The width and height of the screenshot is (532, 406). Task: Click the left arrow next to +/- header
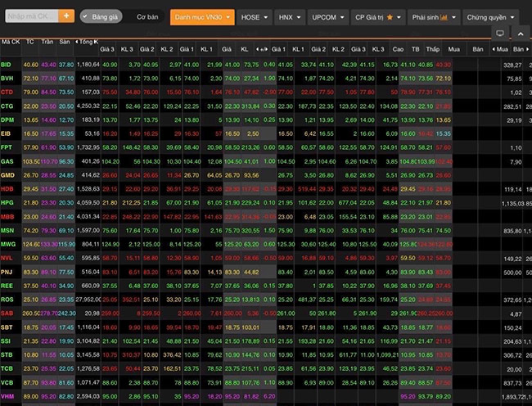[x=257, y=49]
